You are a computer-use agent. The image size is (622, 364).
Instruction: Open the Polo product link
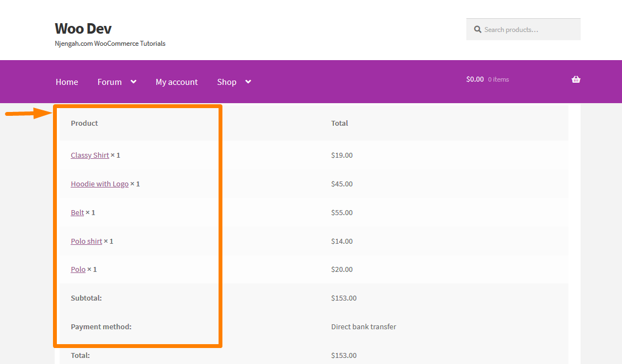78,269
